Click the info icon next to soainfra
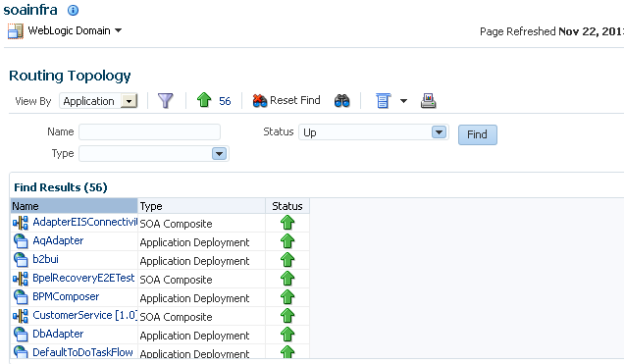The height and width of the screenshot is (364, 624). point(73,11)
